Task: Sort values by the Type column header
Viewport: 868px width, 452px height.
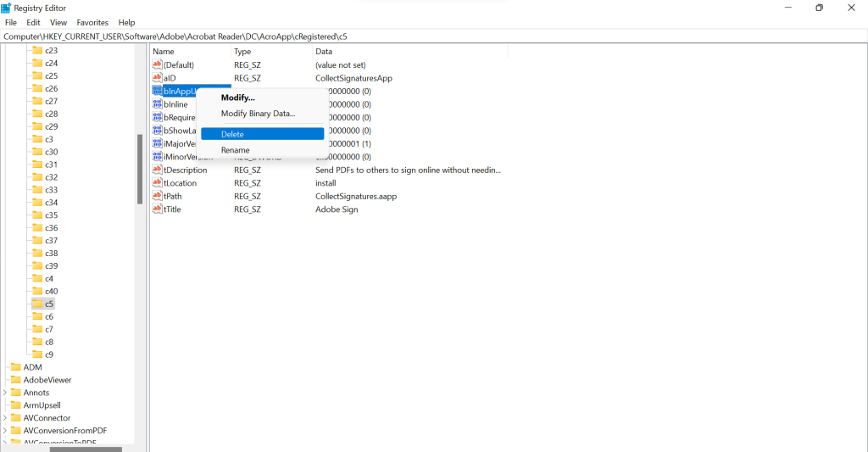Action: pyautogui.click(x=242, y=52)
